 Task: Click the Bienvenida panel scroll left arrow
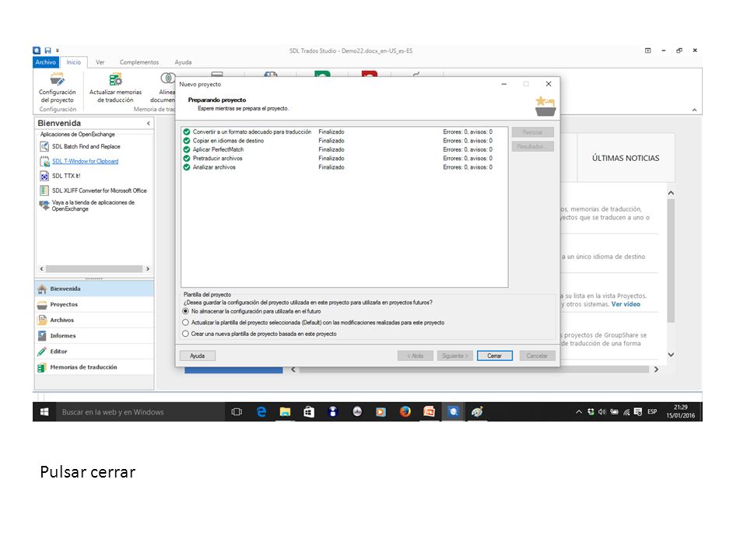coord(41,269)
